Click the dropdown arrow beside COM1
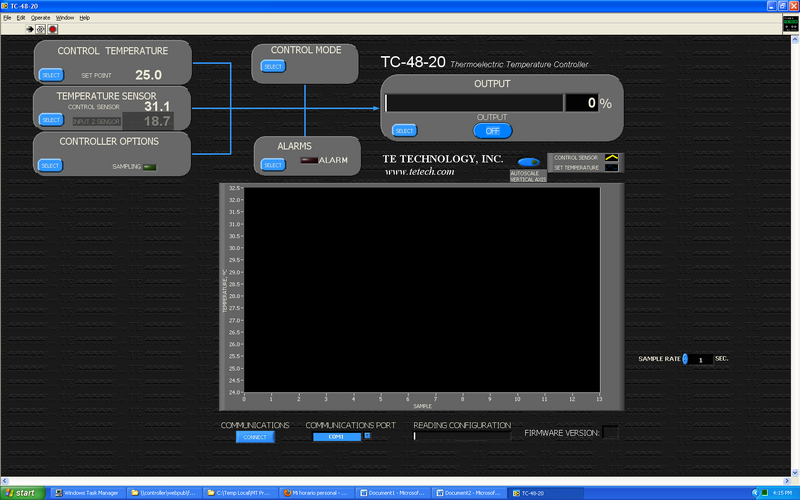Viewport: 800px width, 500px height. 367,436
